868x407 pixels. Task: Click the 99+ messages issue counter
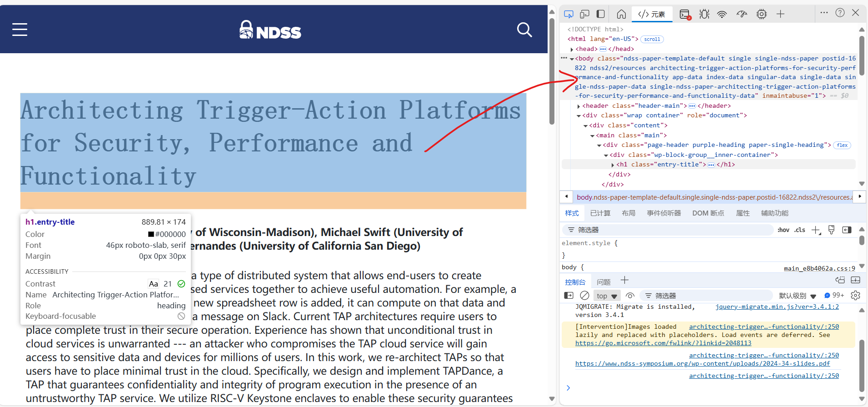[834, 296]
